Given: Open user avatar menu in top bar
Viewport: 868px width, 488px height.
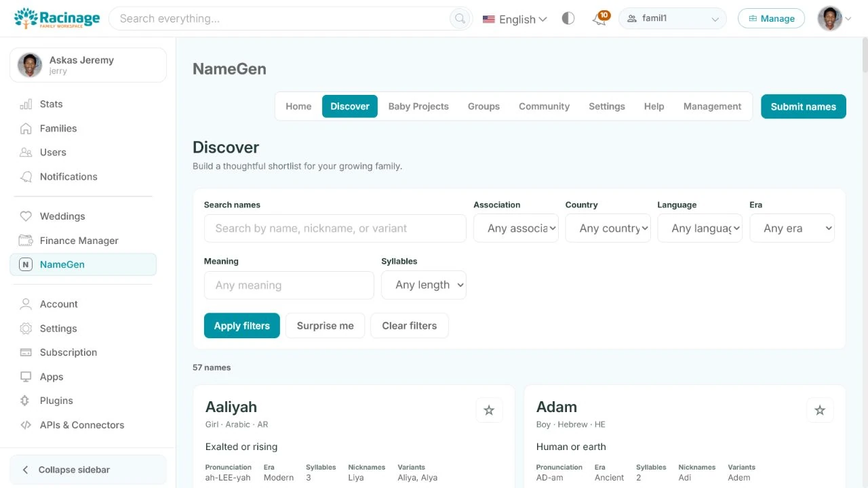Looking at the screenshot, I should tap(833, 18).
